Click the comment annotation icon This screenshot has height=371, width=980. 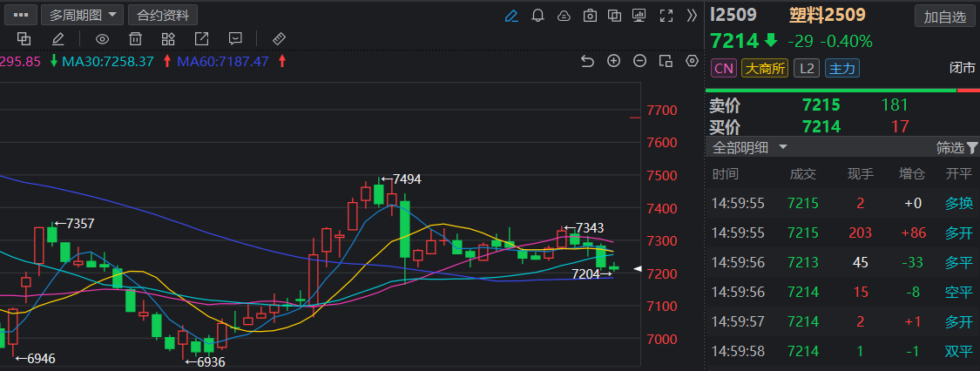[x=235, y=39]
